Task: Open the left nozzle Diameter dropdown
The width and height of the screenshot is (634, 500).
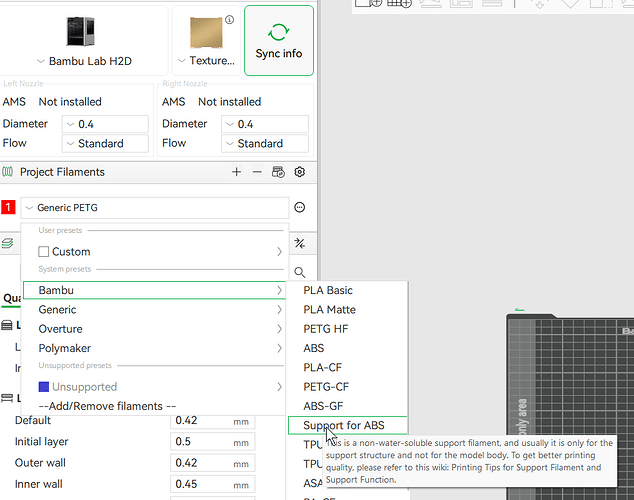Action: coord(105,124)
